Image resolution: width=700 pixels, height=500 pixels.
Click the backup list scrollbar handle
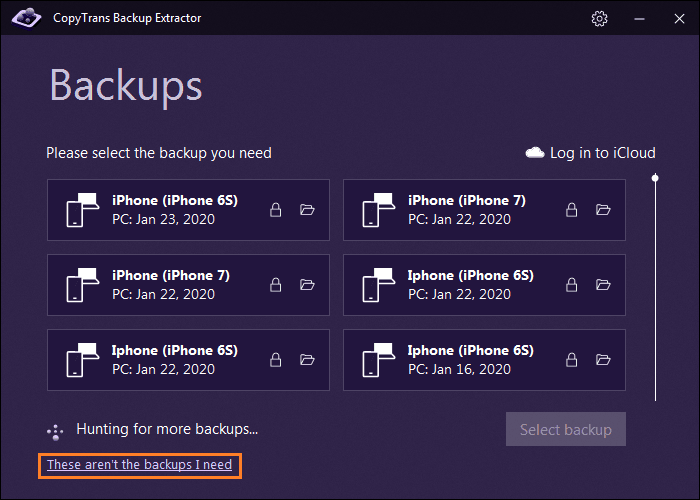655,178
